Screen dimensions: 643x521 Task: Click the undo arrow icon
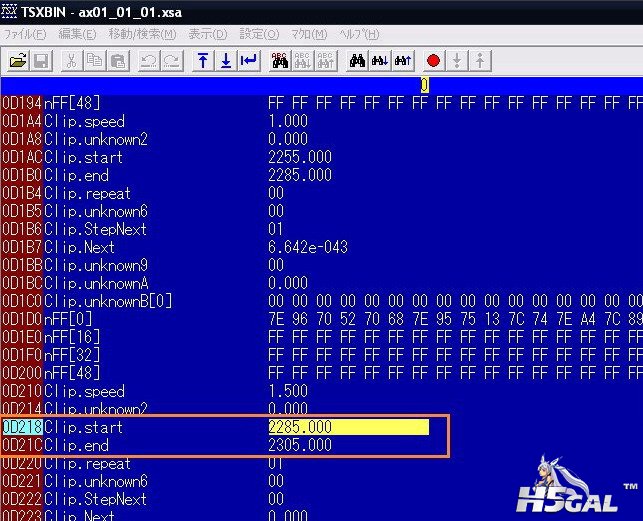(x=147, y=61)
